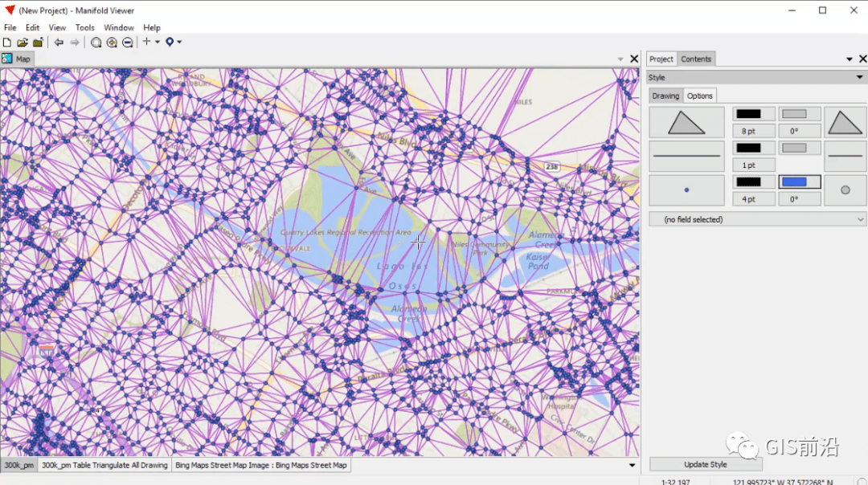This screenshot has width=868, height=485.
Task: Open the plus cursor mode dropdown arrow
Action: tap(158, 42)
